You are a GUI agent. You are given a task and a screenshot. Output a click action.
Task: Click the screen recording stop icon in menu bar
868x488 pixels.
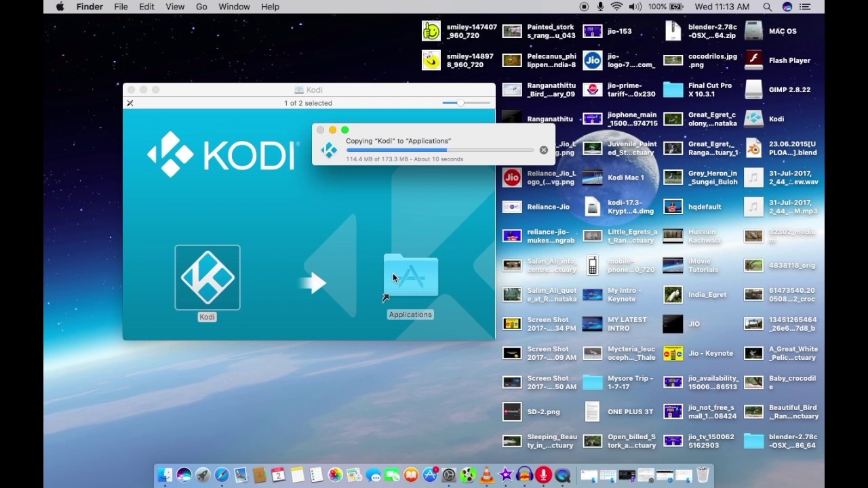[584, 7]
